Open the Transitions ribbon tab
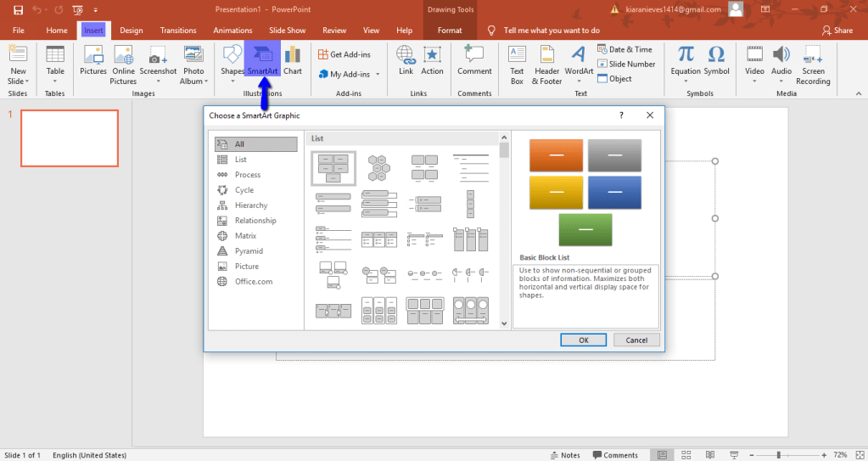The width and height of the screenshot is (868, 461). [x=178, y=31]
